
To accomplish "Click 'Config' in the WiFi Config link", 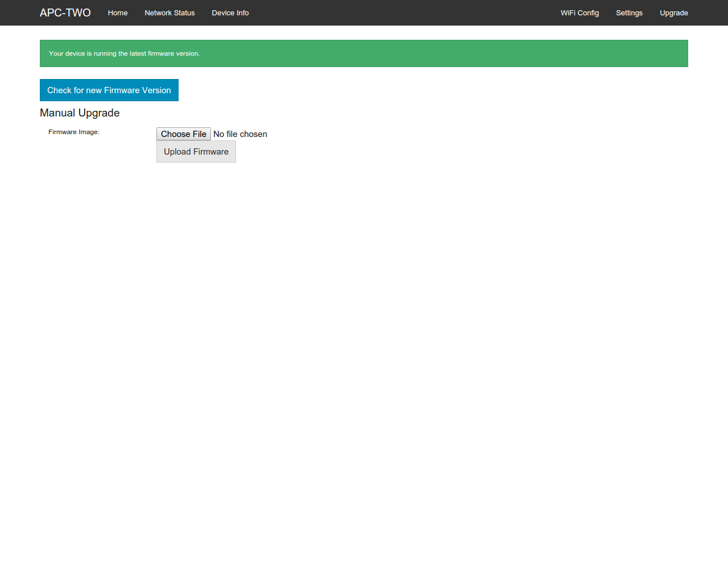I will 588,13.
